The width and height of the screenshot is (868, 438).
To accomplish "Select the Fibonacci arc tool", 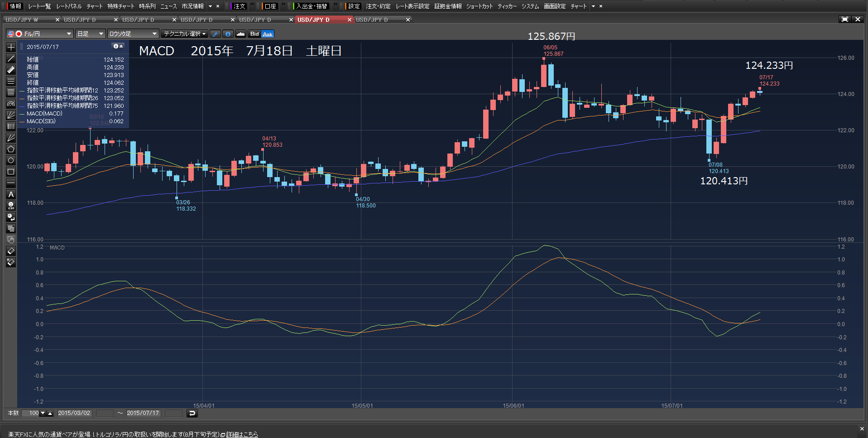I will click(11, 104).
